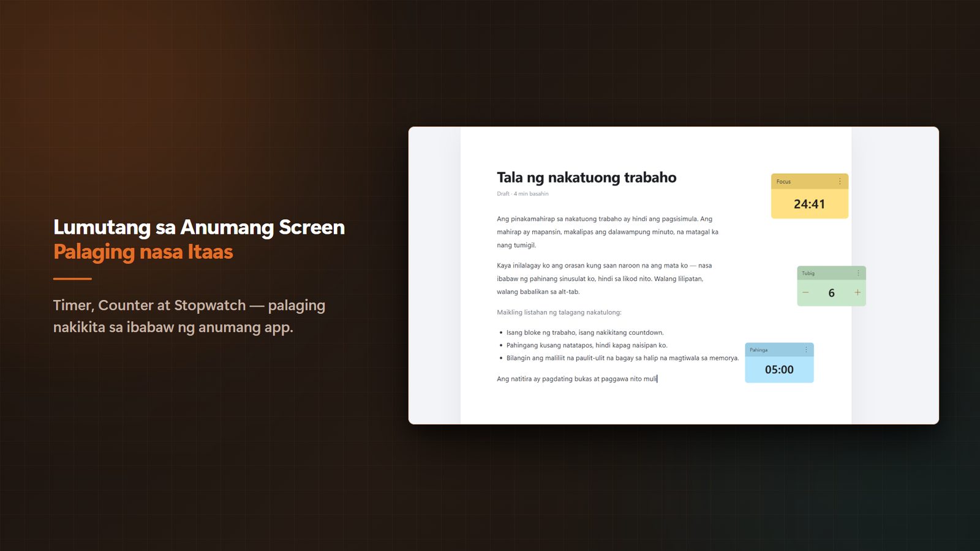
Task: Click 'Maikling listahan ng talagang nakatulong:'
Action: click(559, 312)
